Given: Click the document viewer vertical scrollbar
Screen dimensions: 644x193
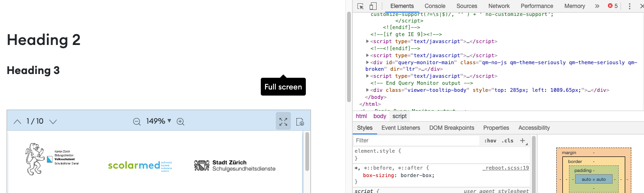Looking at the screenshot, I should click(307, 152).
